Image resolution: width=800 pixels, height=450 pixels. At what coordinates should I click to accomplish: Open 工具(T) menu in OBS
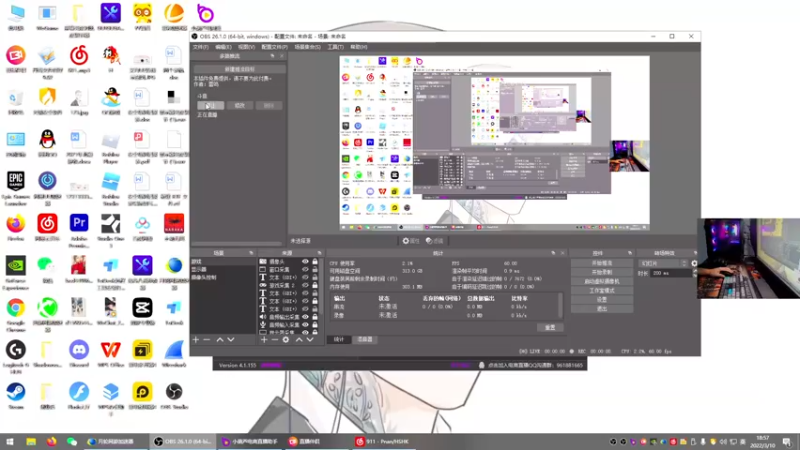coord(335,47)
